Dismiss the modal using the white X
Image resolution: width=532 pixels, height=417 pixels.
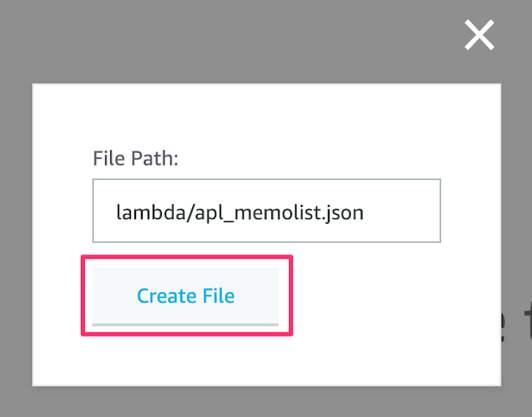click(x=479, y=35)
